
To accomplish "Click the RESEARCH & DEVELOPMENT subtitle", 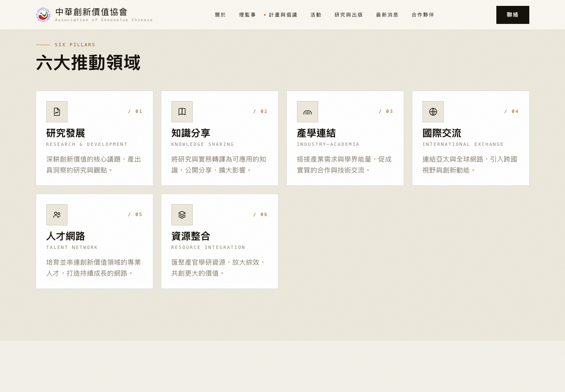I will [87, 144].
